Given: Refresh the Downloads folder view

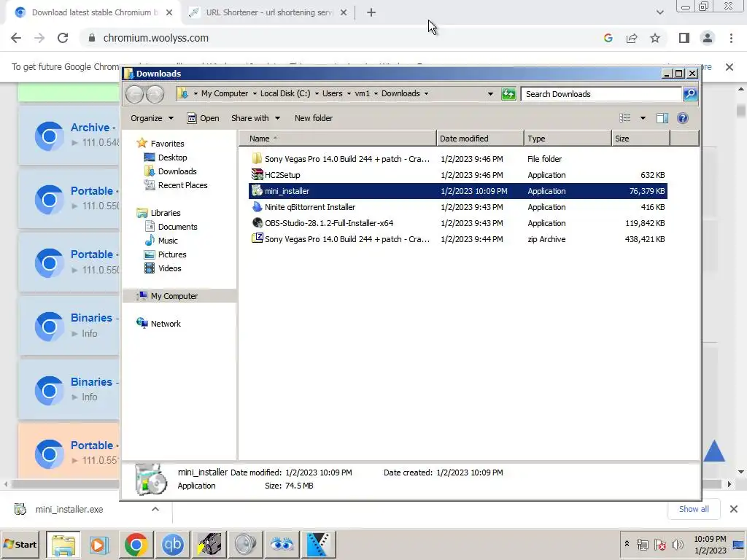Looking at the screenshot, I should pos(508,94).
